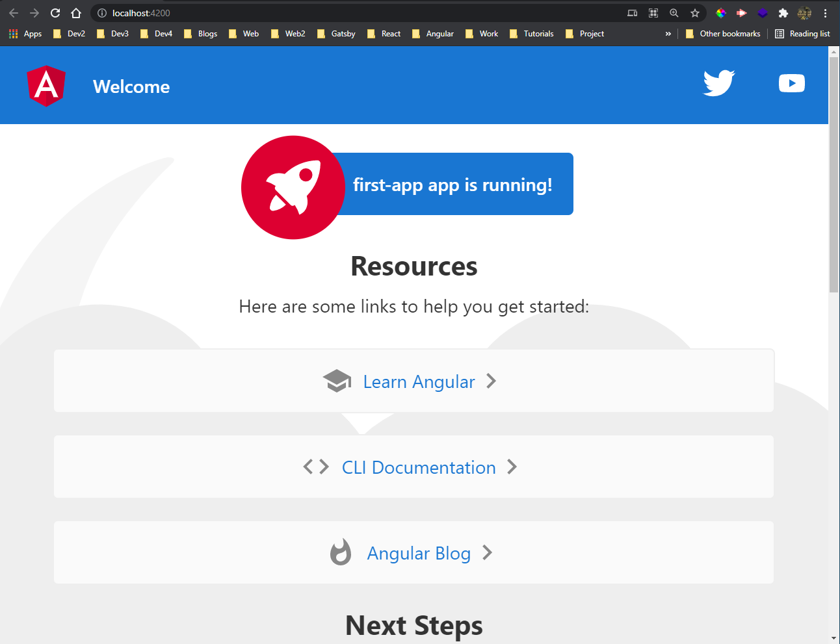Viewport: 840px width, 644px height.
Task: Click the flame icon beside Angular Blog
Action: click(x=341, y=552)
